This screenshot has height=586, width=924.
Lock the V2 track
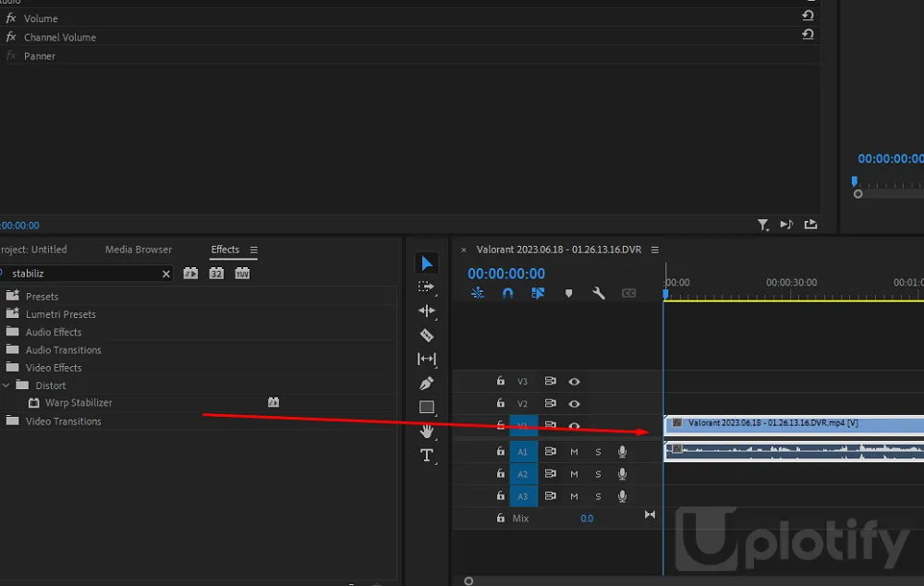[x=500, y=403]
